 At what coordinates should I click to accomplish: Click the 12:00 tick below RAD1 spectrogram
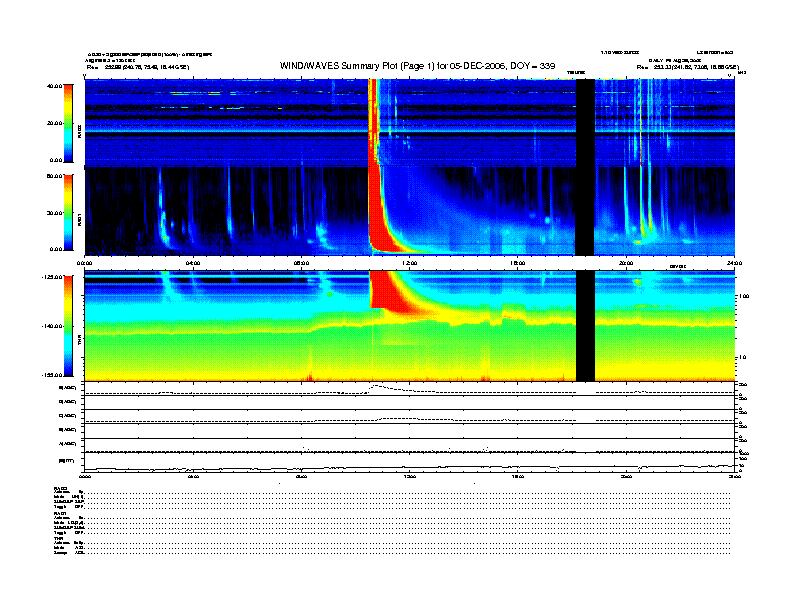coord(410,263)
